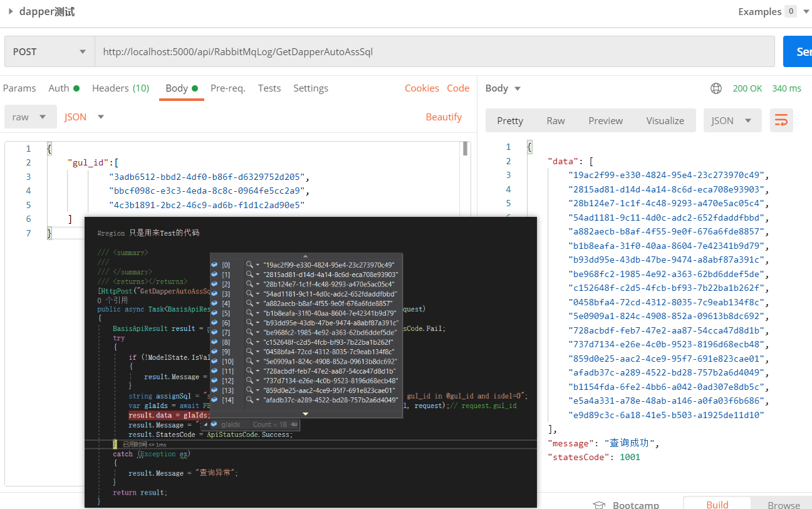Screen dimensions: 812x509
Task: Click the datatip list's top scroll-up arrow
Action: click(306, 256)
